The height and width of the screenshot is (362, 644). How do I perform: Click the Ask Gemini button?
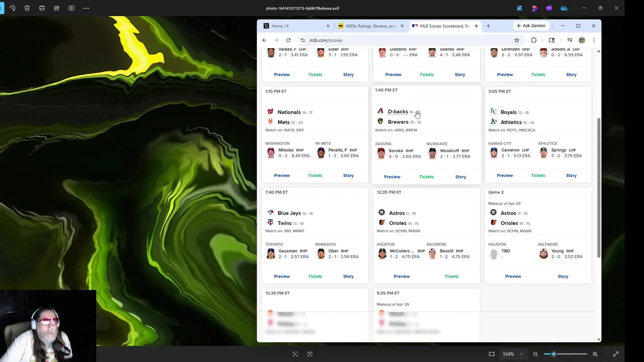(x=531, y=26)
